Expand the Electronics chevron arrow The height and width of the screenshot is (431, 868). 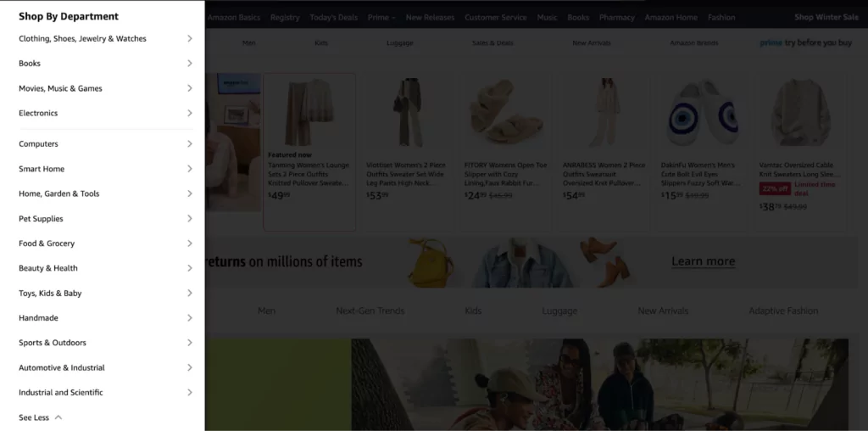point(189,113)
